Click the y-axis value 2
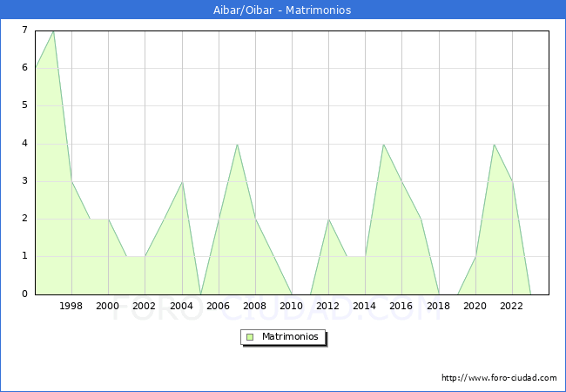 click(x=25, y=219)
